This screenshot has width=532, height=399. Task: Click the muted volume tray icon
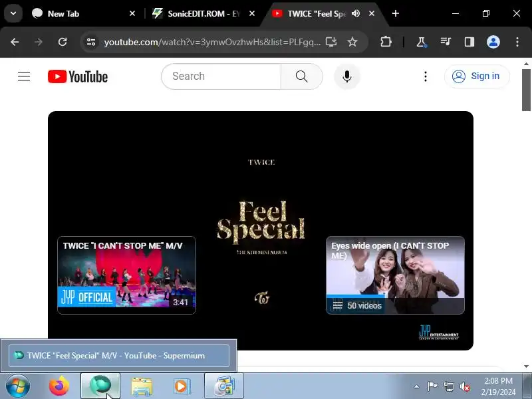(x=464, y=386)
